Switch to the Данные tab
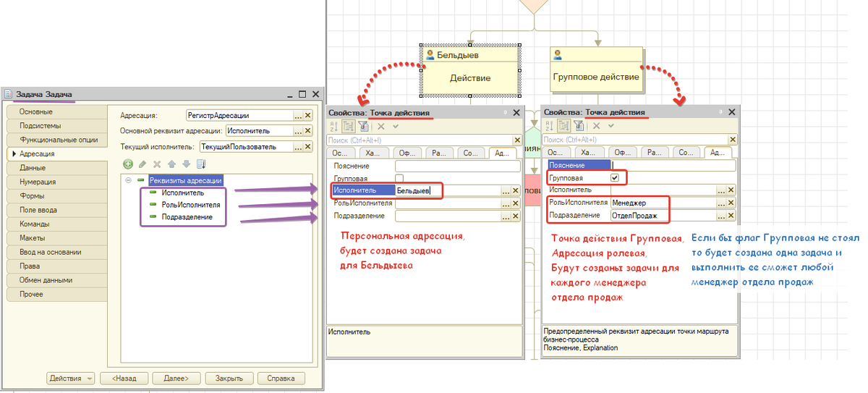This screenshot has height=393, width=868. [56, 168]
